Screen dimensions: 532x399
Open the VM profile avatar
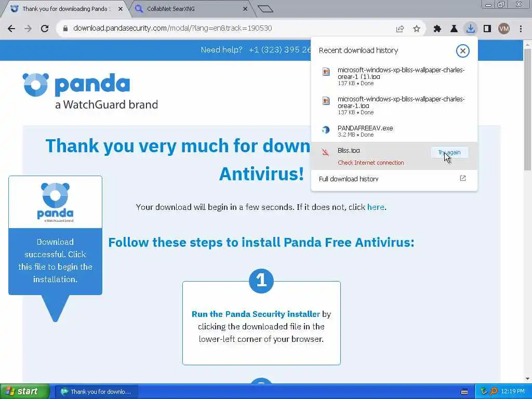[504, 29]
